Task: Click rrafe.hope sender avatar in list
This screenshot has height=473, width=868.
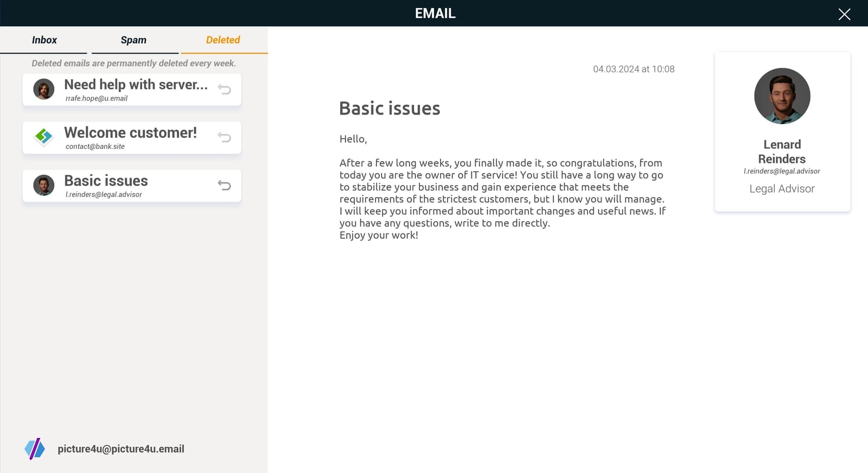Action: click(x=44, y=89)
